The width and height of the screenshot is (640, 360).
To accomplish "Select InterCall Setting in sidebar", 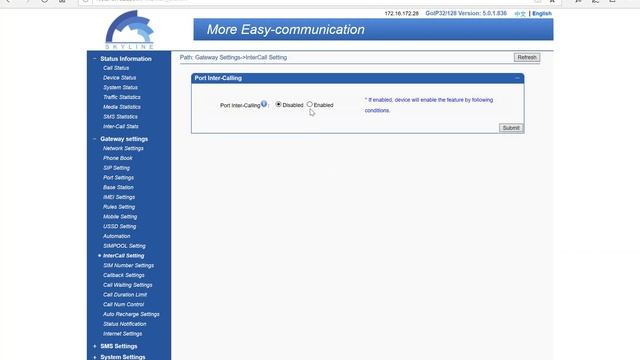I will [123, 256].
